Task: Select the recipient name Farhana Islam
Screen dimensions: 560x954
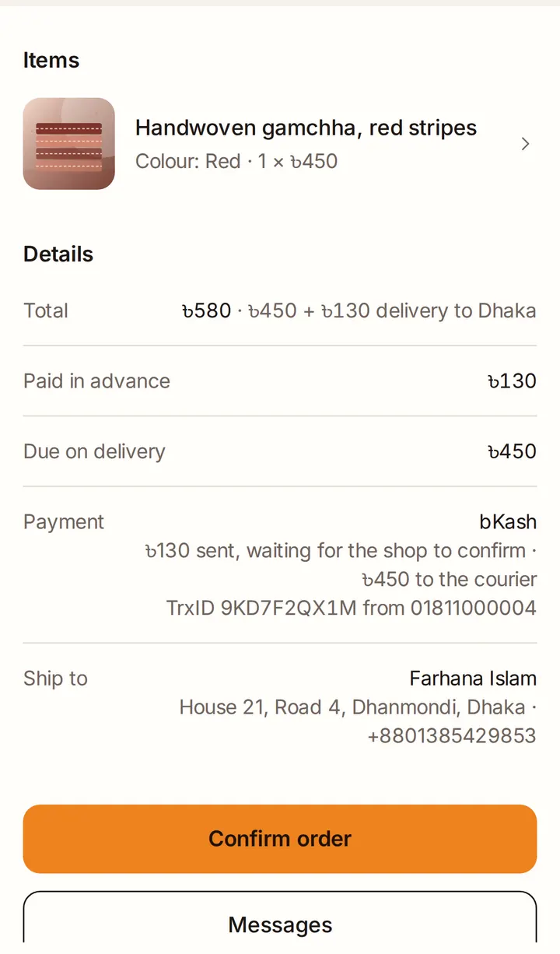Action: point(473,679)
